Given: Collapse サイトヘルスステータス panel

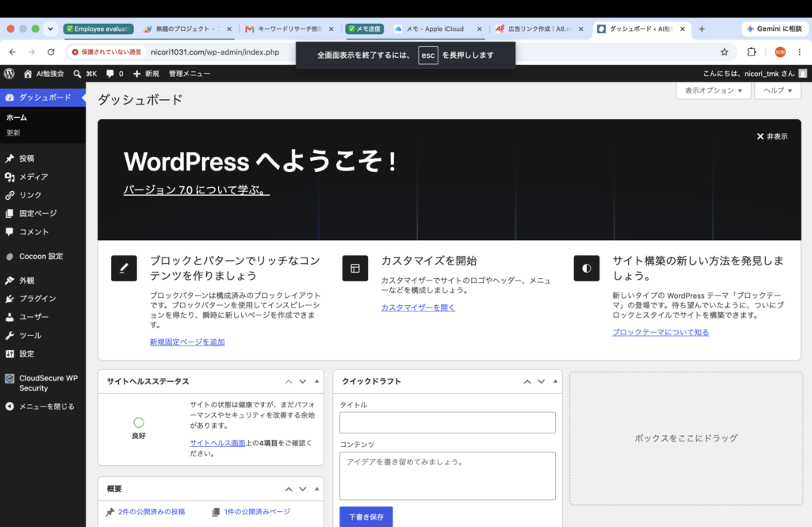Looking at the screenshot, I should (x=316, y=381).
